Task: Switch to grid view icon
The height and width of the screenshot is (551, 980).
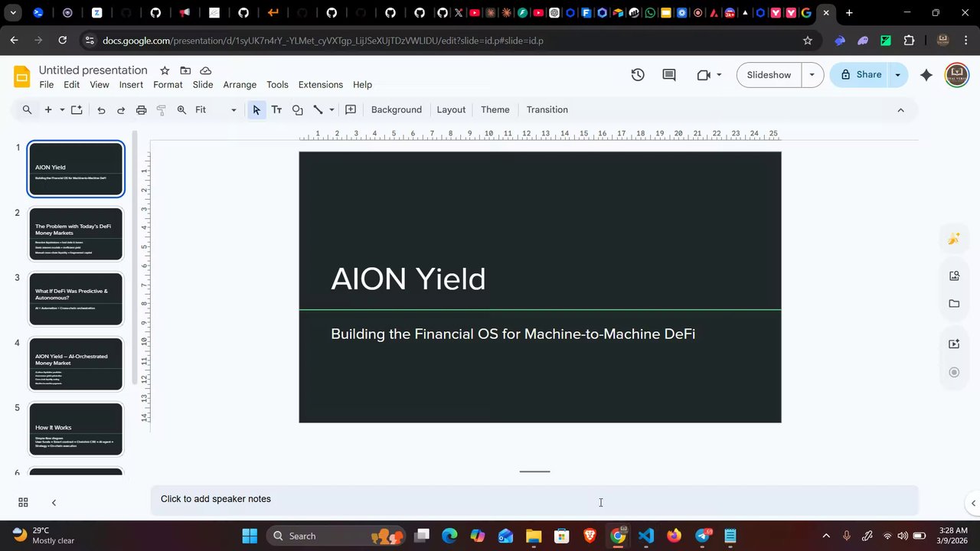Action: point(23,503)
